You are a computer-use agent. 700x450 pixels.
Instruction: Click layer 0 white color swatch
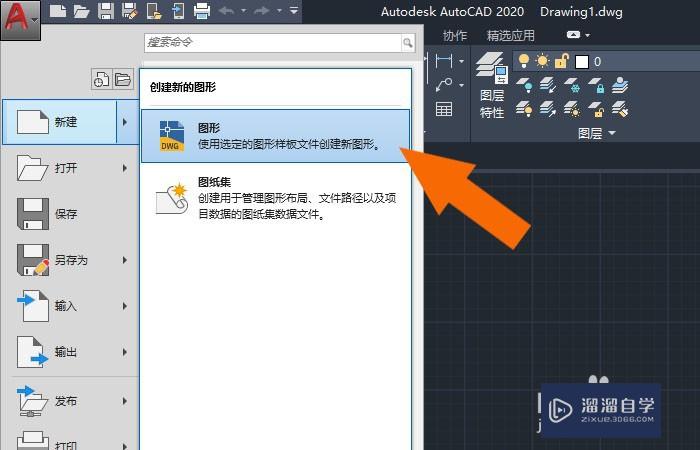(x=581, y=62)
